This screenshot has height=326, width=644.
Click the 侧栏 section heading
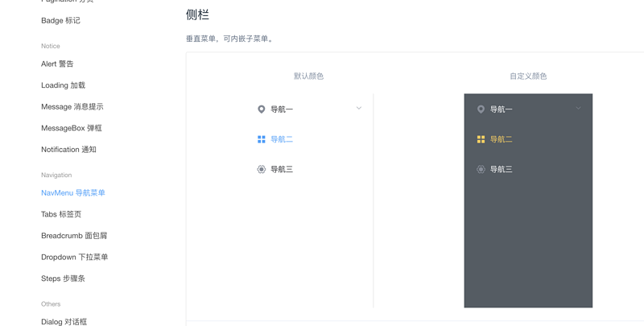click(197, 14)
